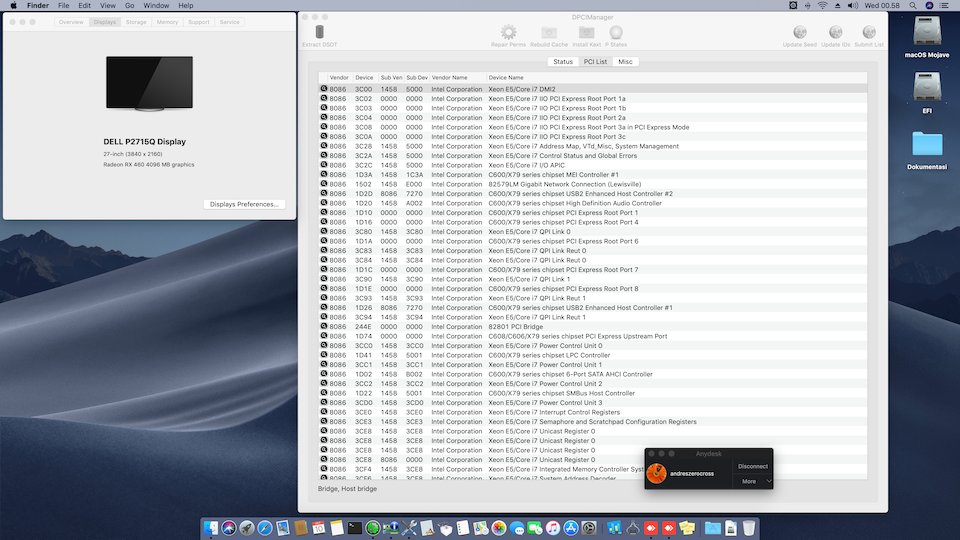Open Launchpad rocket icon in Dock
The image size is (960, 540).
247,528
